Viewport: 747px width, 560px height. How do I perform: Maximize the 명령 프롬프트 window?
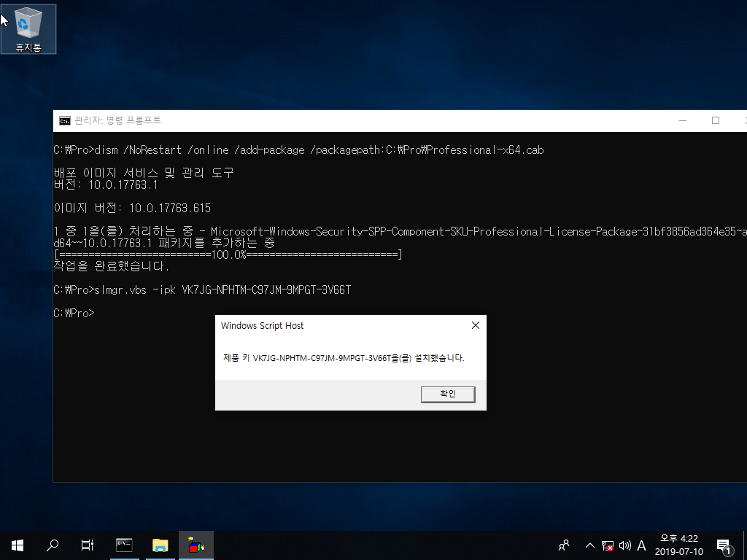click(715, 120)
